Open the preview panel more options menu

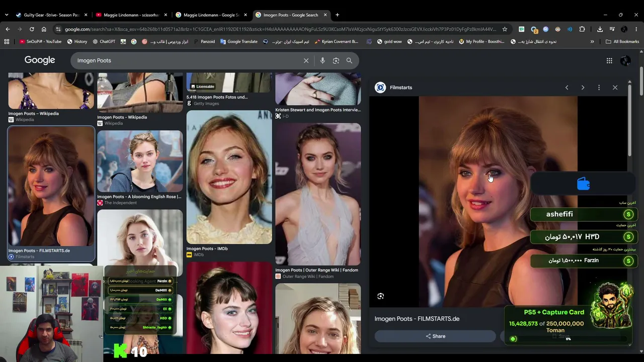coord(599,87)
